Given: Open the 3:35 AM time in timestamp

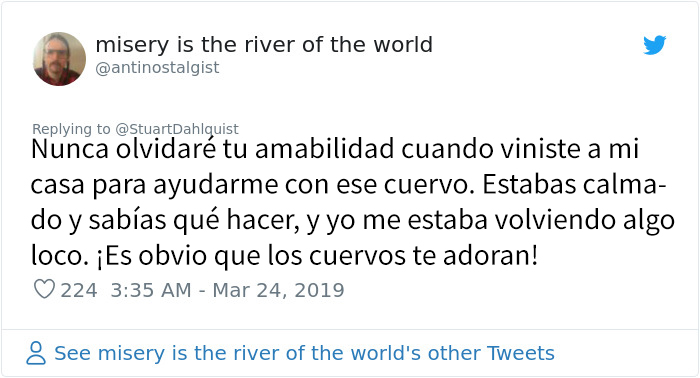Looking at the screenshot, I should (x=151, y=291).
